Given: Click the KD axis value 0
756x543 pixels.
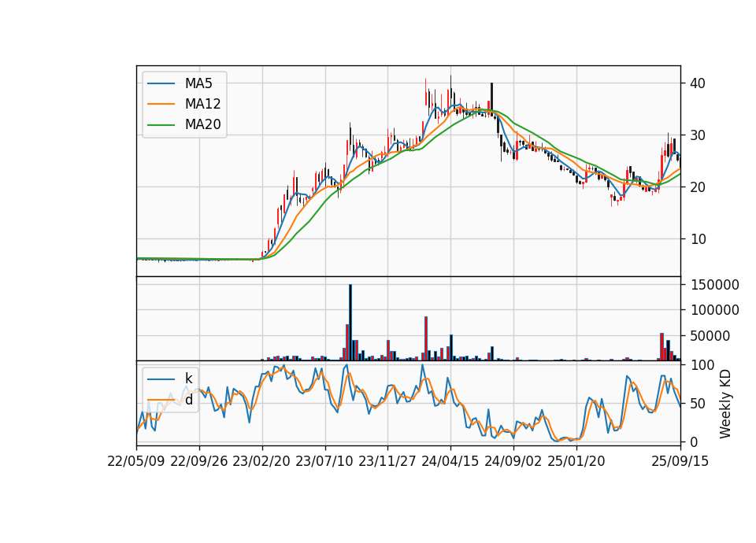Looking at the screenshot, I should pyautogui.click(x=695, y=441).
